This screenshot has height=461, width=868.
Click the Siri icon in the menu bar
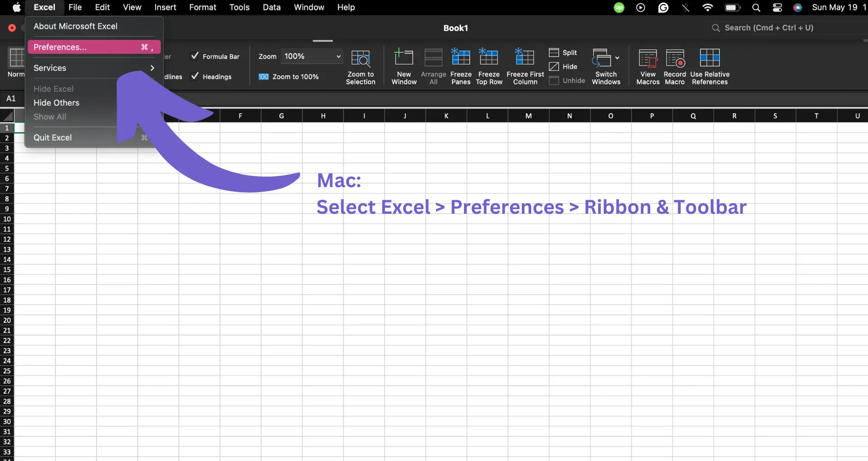pyautogui.click(x=797, y=7)
